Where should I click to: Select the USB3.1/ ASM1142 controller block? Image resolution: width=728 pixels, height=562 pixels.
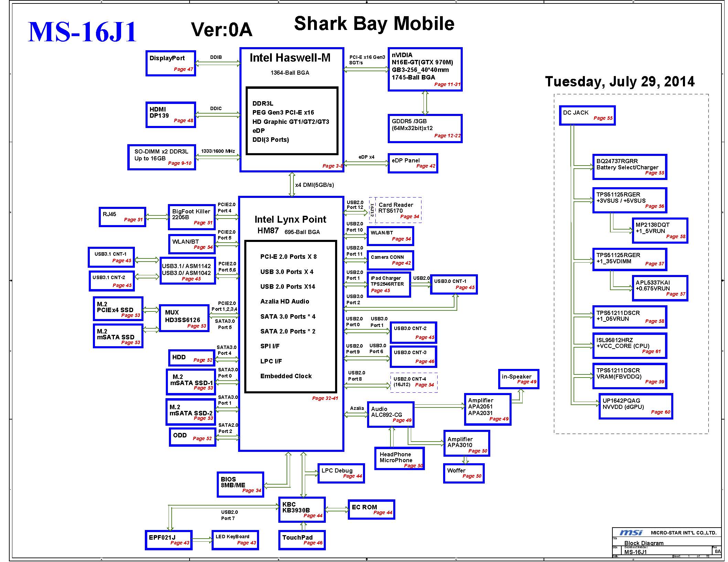(x=188, y=271)
